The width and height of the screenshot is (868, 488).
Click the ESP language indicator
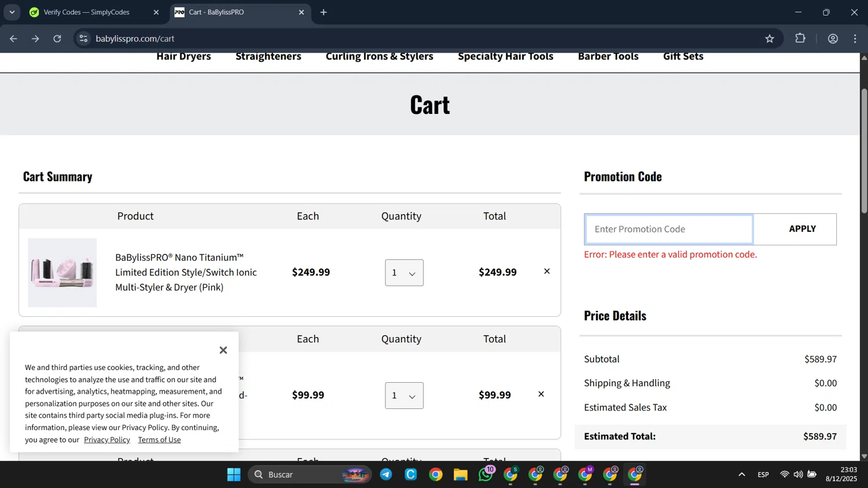(763, 475)
